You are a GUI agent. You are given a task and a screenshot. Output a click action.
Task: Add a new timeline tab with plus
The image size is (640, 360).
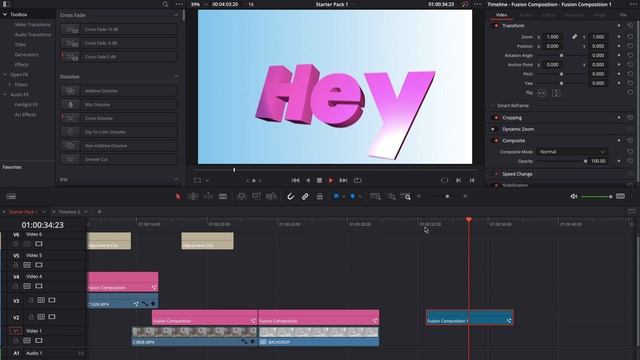point(99,212)
